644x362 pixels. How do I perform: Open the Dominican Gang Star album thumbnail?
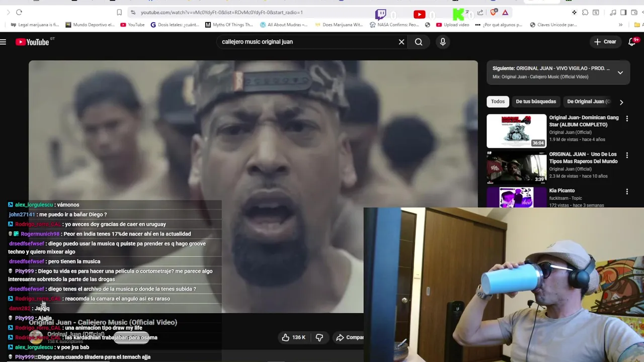pyautogui.click(x=516, y=131)
